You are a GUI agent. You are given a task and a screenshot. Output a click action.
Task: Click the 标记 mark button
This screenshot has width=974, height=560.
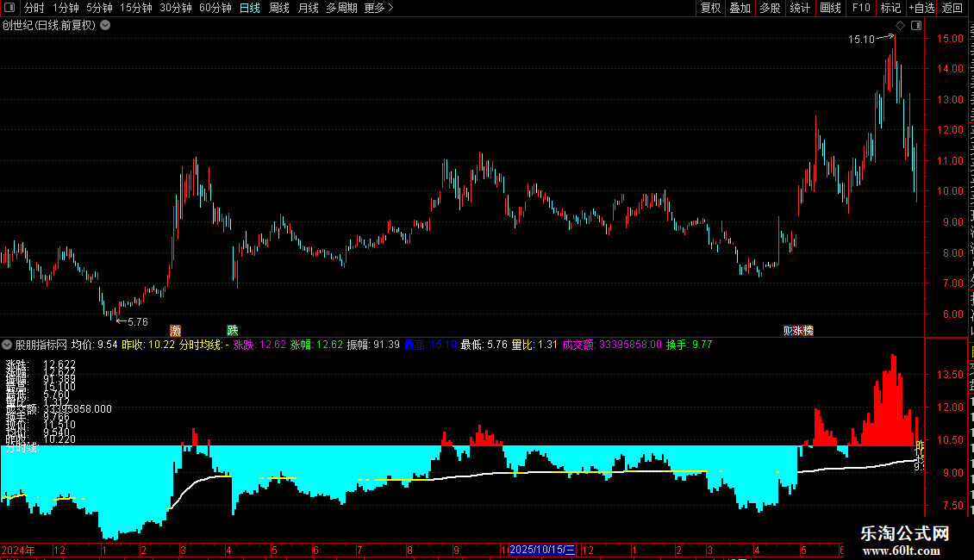[890, 8]
